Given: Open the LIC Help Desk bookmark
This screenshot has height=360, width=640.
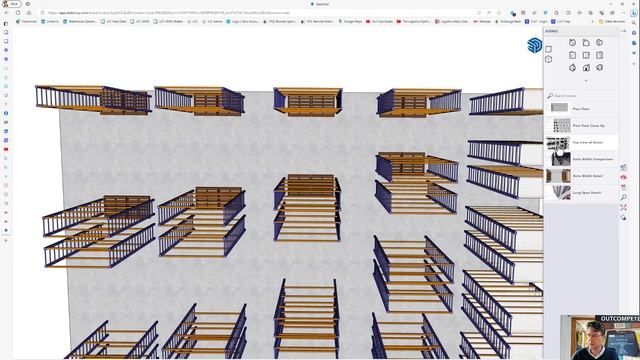Looking at the screenshot, I should tap(113, 21).
